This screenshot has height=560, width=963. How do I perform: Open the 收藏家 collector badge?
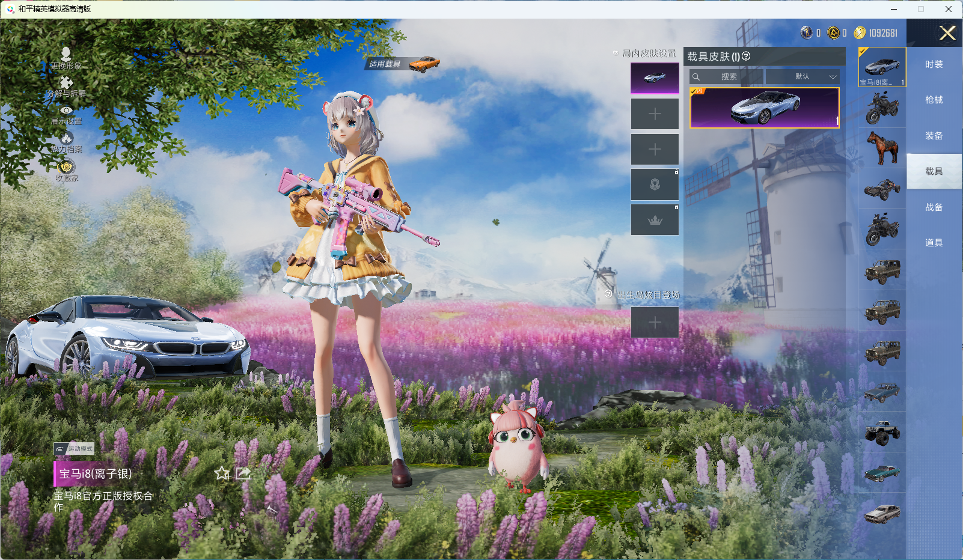click(x=66, y=167)
